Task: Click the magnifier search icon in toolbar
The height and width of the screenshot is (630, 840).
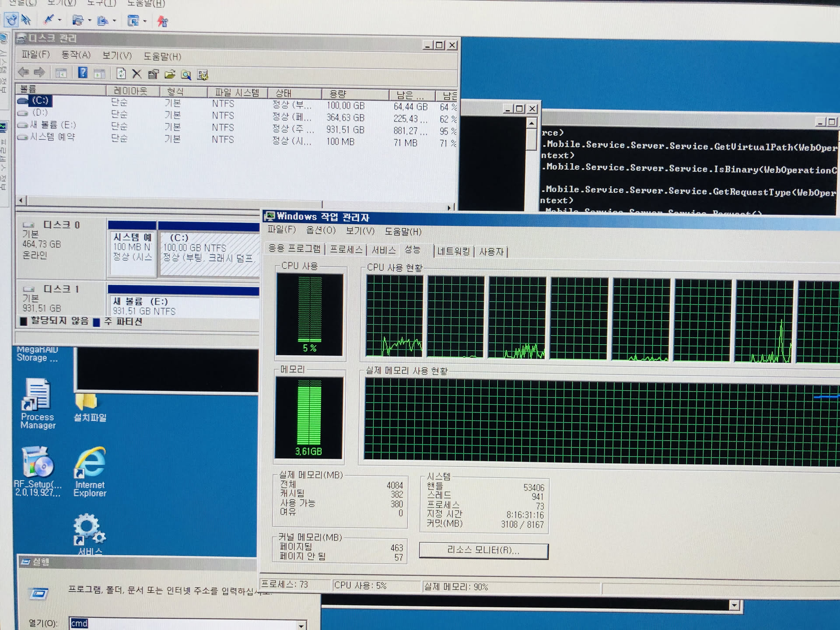Action: 186,75
